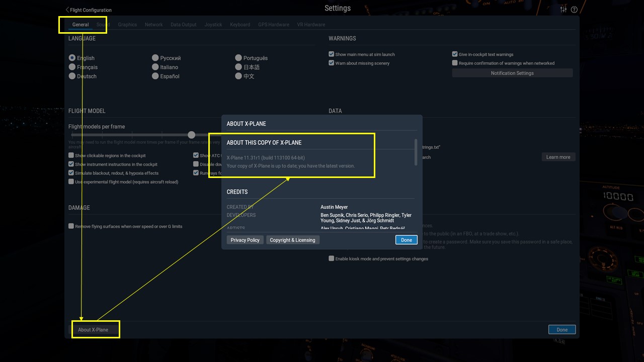Enable Remove flying surfaces when over speed
Image resolution: width=644 pixels, height=362 pixels.
point(71,226)
